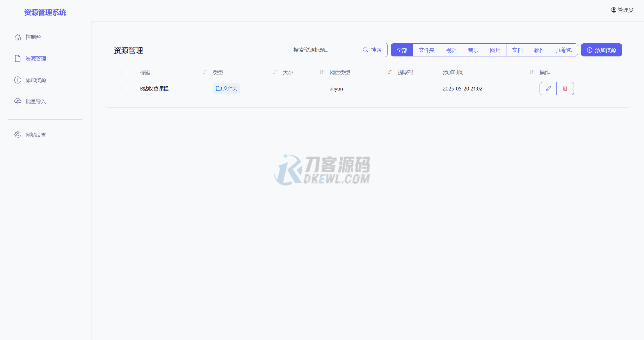Toggle the select-all checkbox in table header
644x340 pixels.
[x=119, y=72]
